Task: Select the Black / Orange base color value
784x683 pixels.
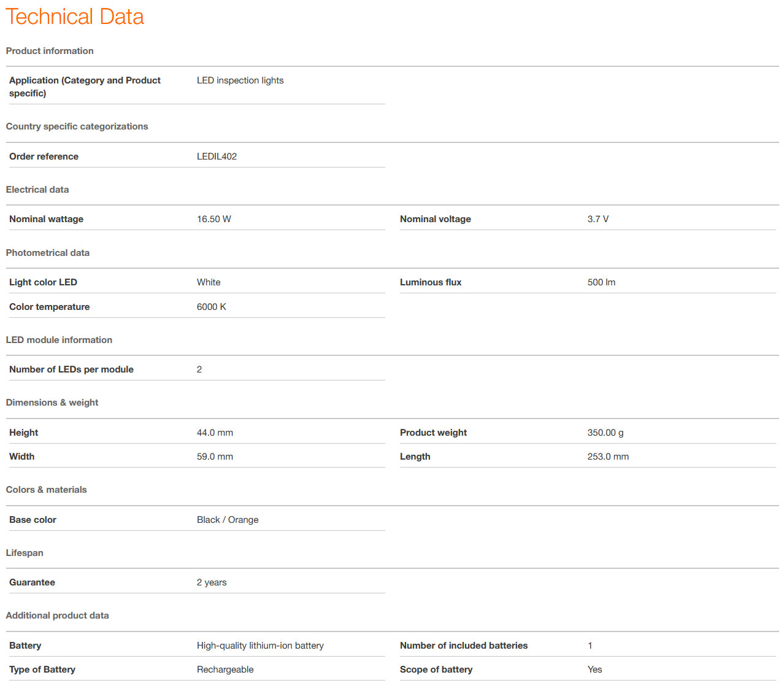Action: coord(228,520)
